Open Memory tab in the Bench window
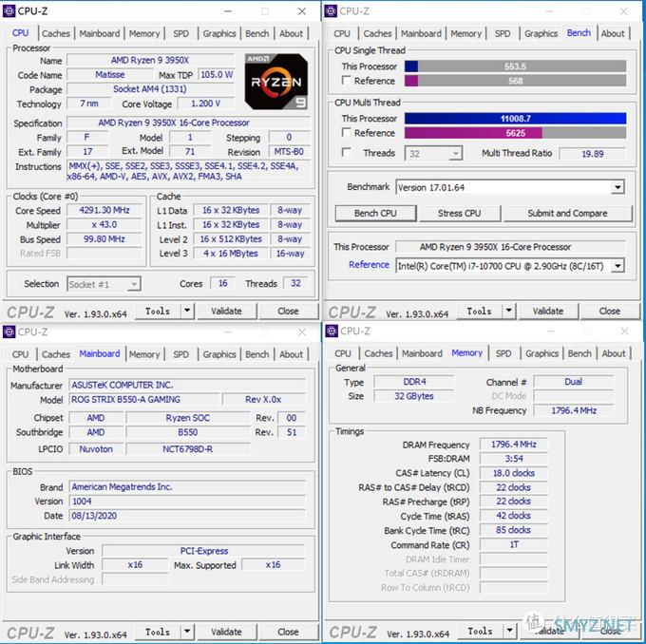 pos(465,33)
